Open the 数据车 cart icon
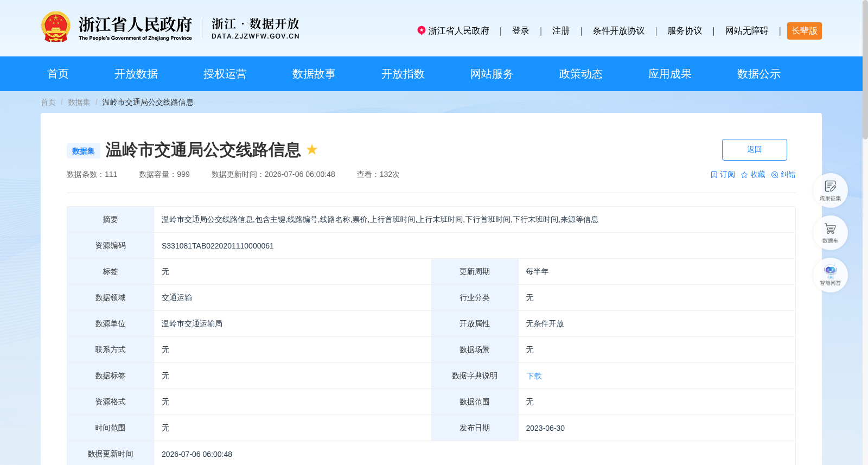Image resolution: width=868 pixels, height=465 pixels. coord(830,232)
